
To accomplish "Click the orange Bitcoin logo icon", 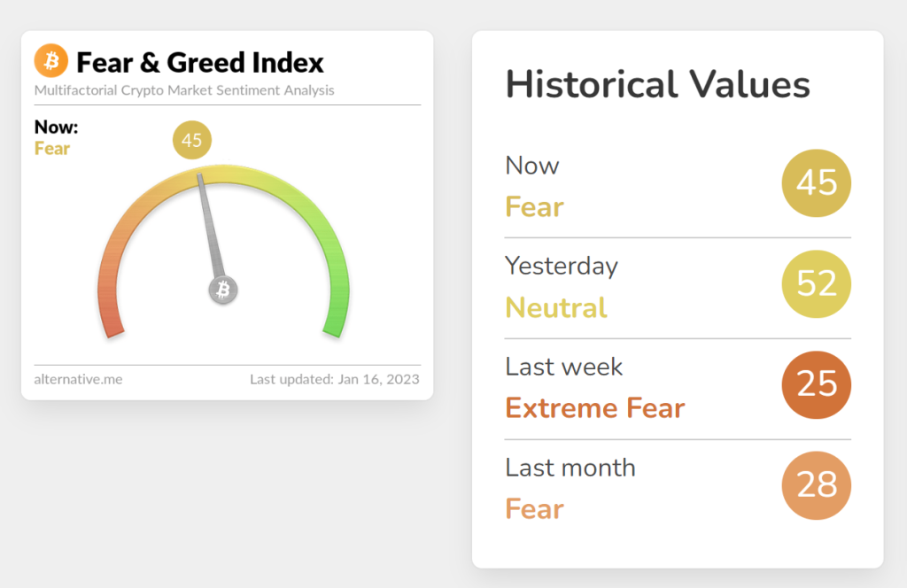I will click(50, 61).
